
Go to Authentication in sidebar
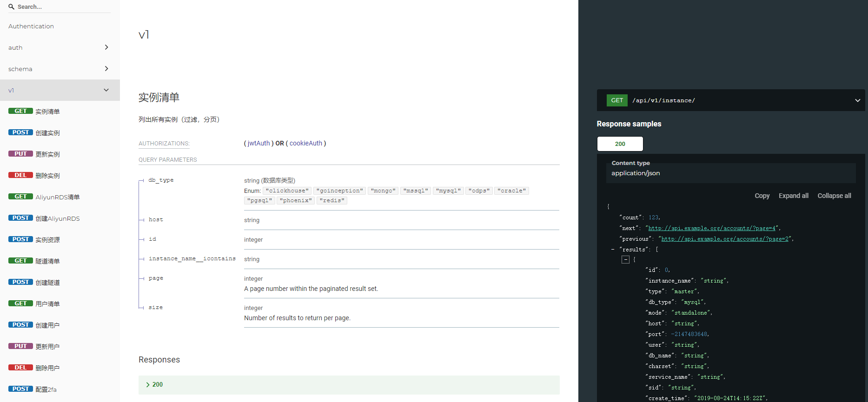point(31,26)
